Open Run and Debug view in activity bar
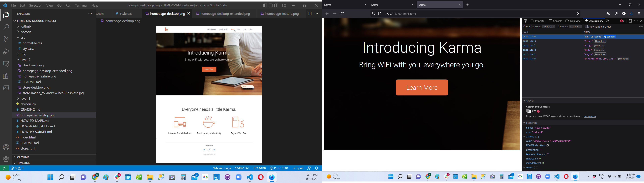This screenshot has width=644, height=183. click(6, 51)
